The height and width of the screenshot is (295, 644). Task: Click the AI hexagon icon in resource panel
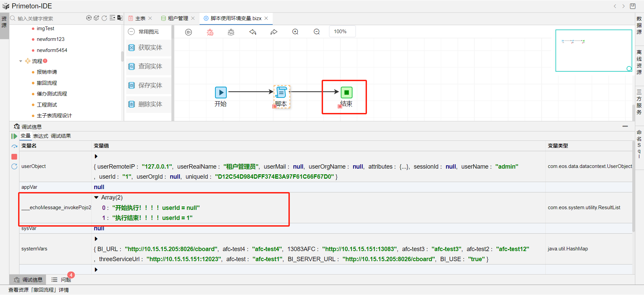pyautogui.click(x=89, y=18)
